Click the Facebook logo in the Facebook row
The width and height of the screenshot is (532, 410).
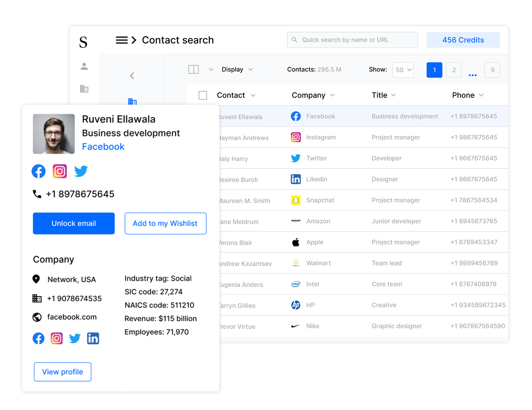(296, 116)
